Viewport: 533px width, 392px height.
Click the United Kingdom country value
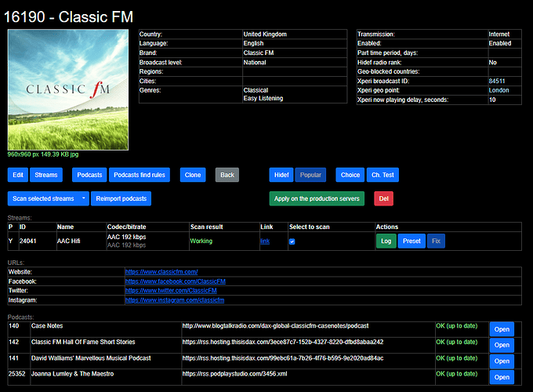265,34
